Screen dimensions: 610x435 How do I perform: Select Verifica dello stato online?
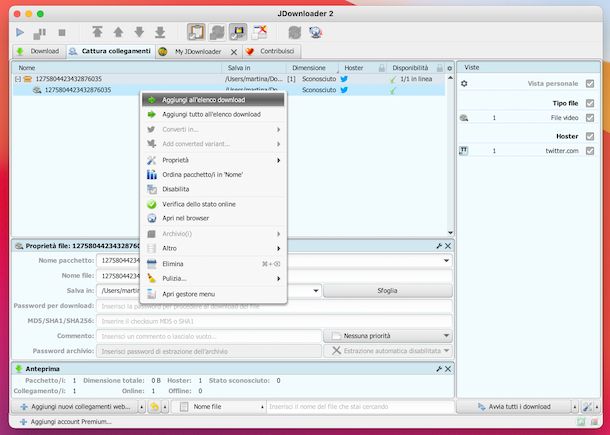[213, 204]
